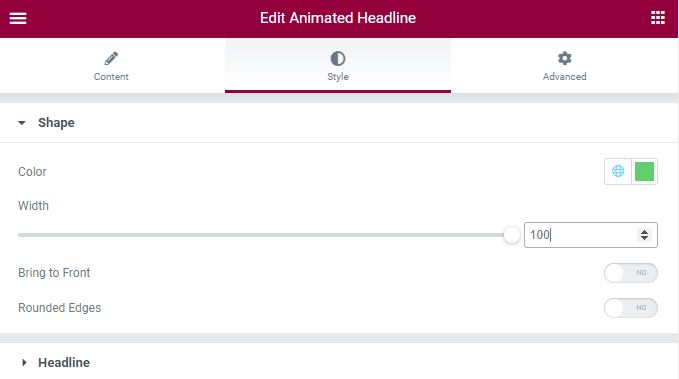Switch to the Advanced tab
Screen dimensions: 679x379
click(x=564, y=66)
